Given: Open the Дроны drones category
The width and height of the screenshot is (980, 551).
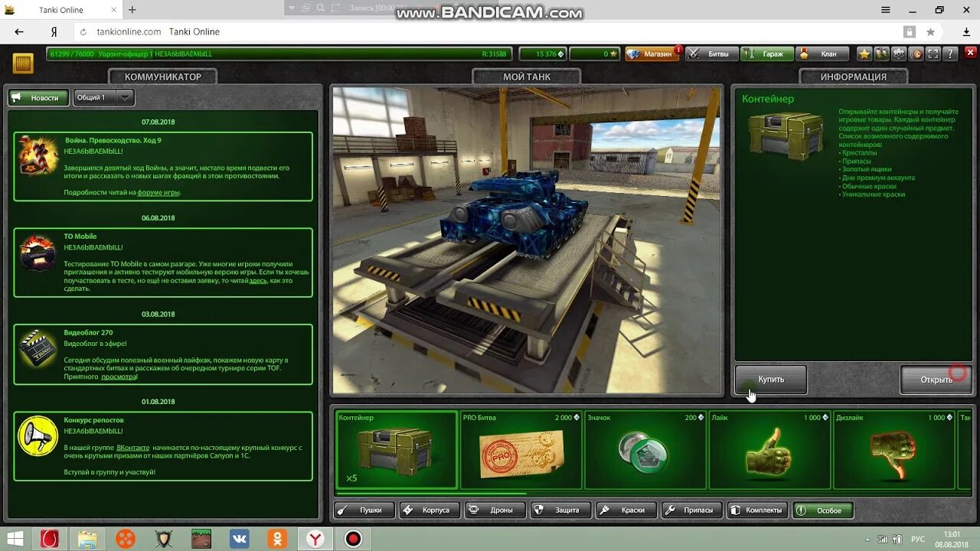Looking at the screenshot, I should (495, 510).
